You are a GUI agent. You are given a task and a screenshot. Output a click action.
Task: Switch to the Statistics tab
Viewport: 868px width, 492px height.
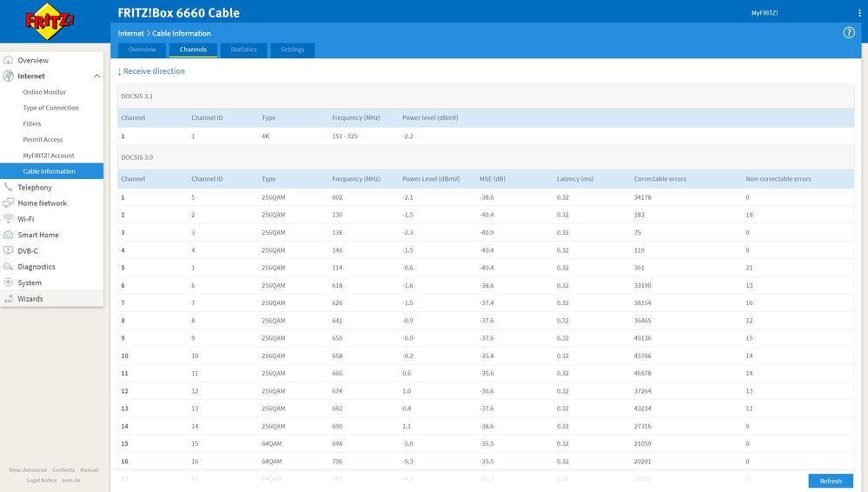[243, 50]
